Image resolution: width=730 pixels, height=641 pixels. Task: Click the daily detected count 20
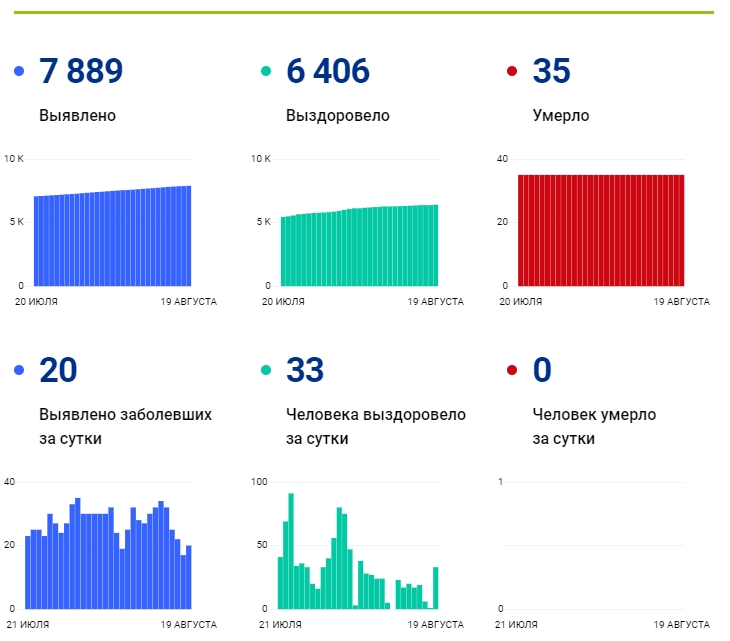point(58,370)
